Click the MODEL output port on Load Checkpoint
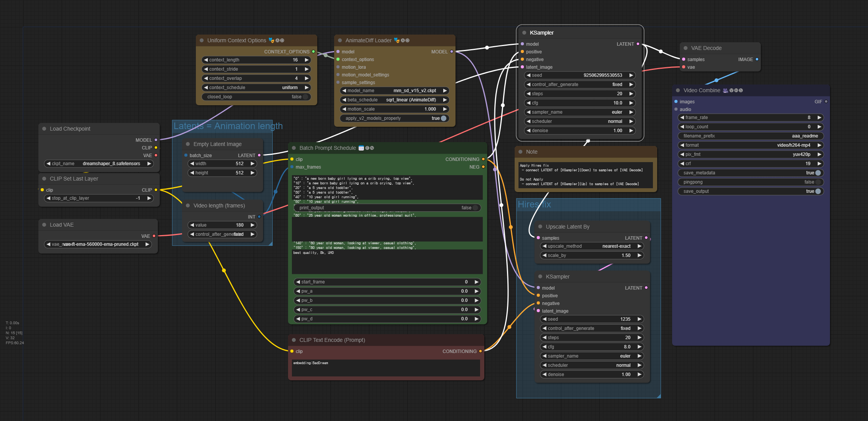The width and height of the screenshot is (868, 421). (x=156, y=140)
